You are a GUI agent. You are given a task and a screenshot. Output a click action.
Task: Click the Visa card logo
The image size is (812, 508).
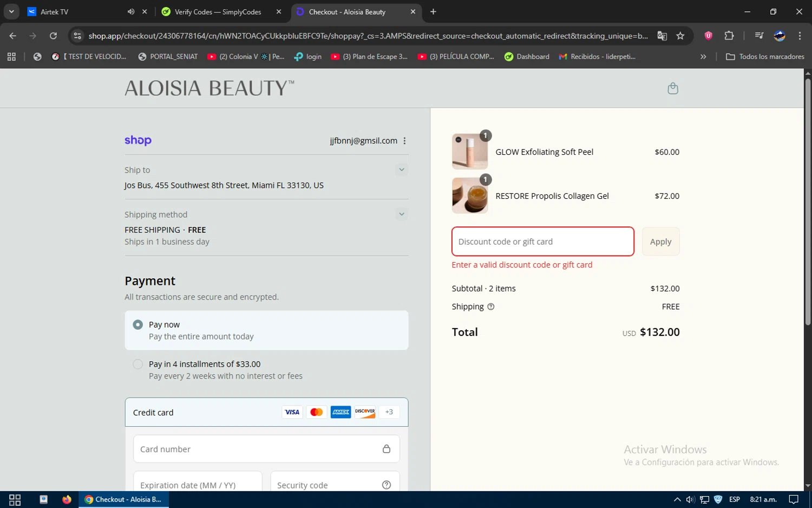tap(292, 412)
